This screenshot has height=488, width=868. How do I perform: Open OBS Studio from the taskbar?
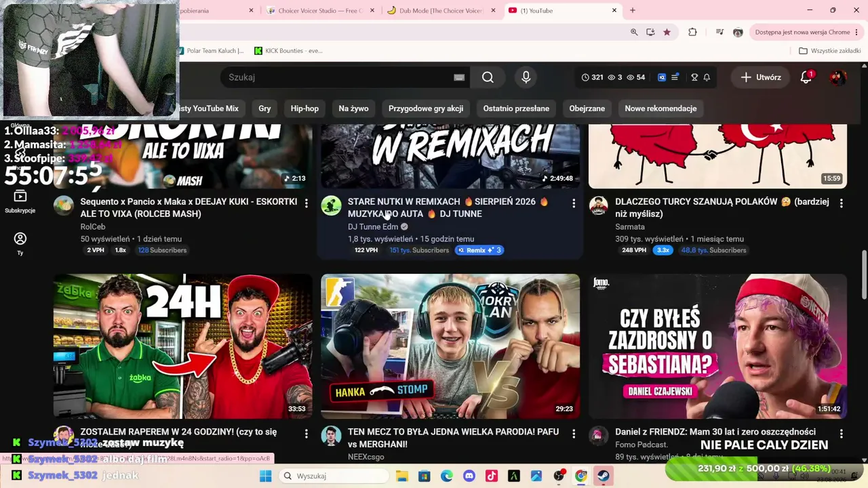tap(559, 476)
